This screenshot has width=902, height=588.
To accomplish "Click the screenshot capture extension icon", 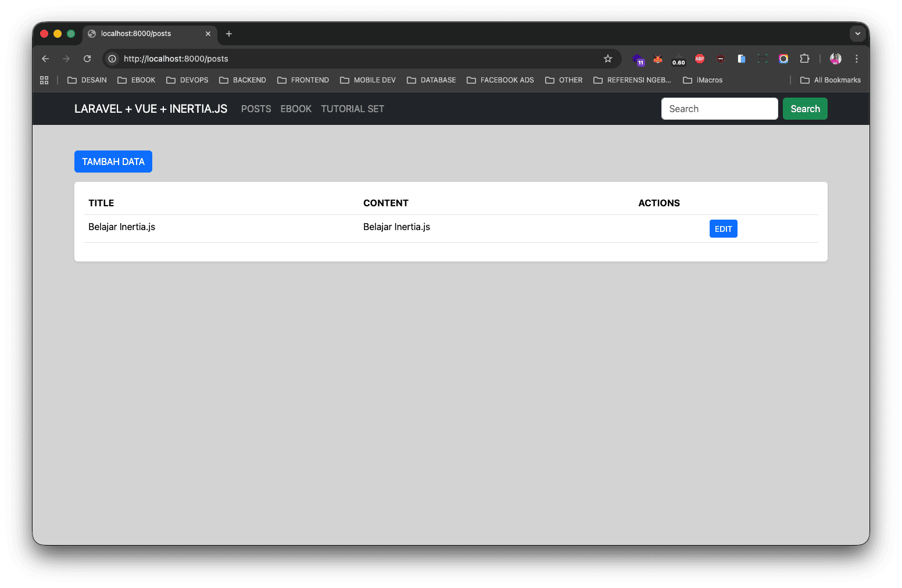I will (762, 59).
